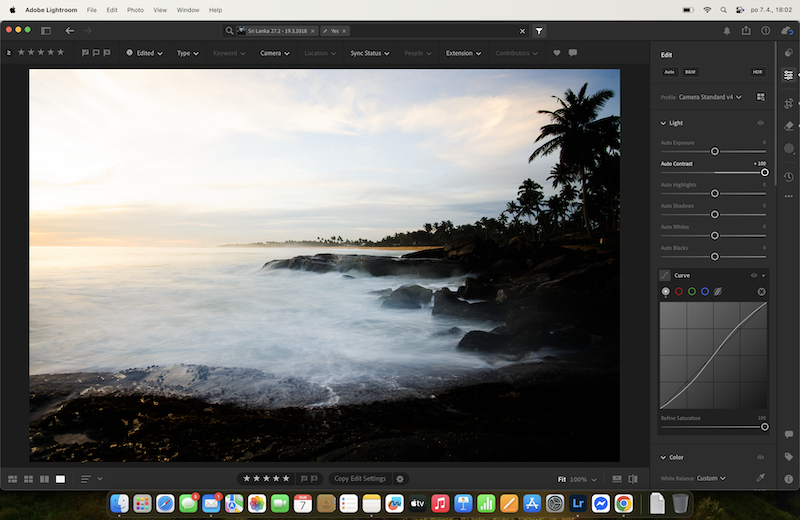Select the Healing eraser tool
Viewport: 800px width, 520px height.
[789, 126]
